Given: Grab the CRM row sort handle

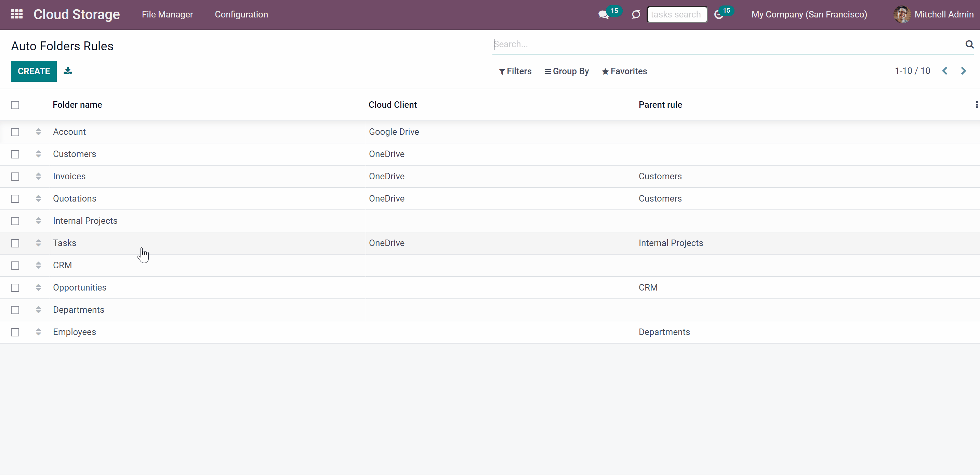Looking at the screenshot, I should pyautogui.click(x=38, y=265).
